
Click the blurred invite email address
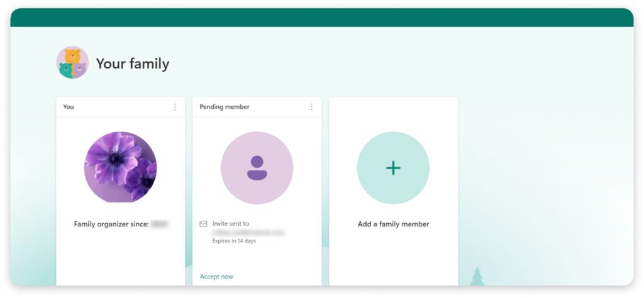click(248, 233)
